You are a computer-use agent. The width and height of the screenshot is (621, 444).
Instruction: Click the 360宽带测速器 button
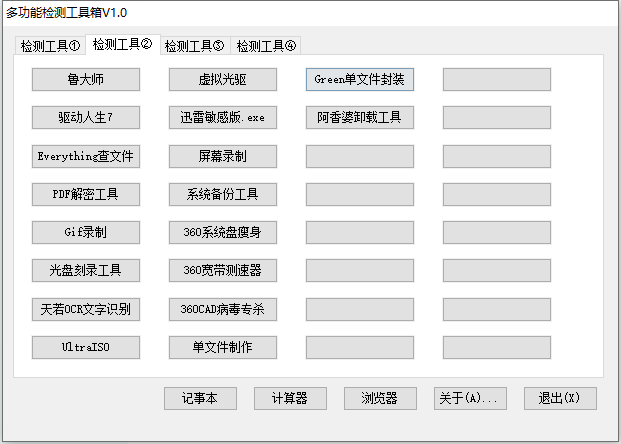click(223, 271)
